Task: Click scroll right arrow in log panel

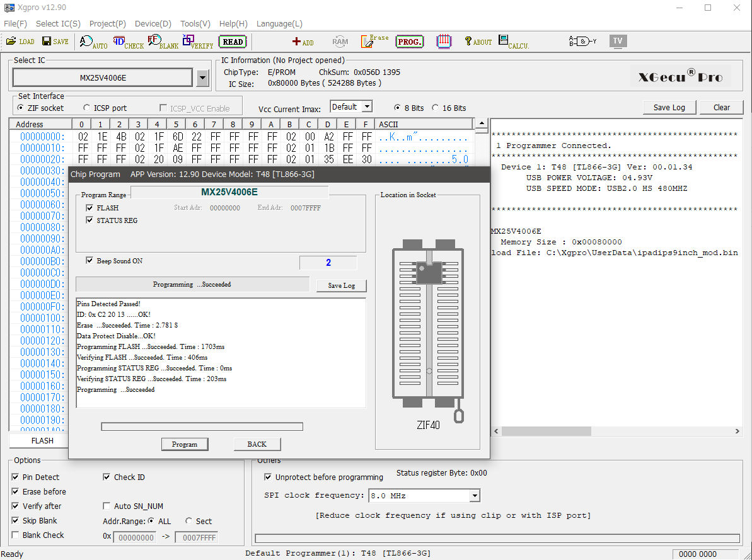Action: pos(737,431)
